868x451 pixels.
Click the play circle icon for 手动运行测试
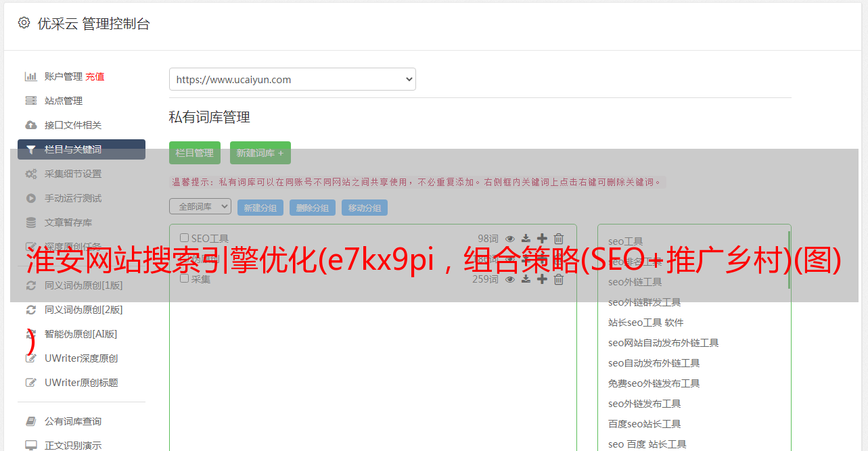pyautogui.click(x=30, y=198)
